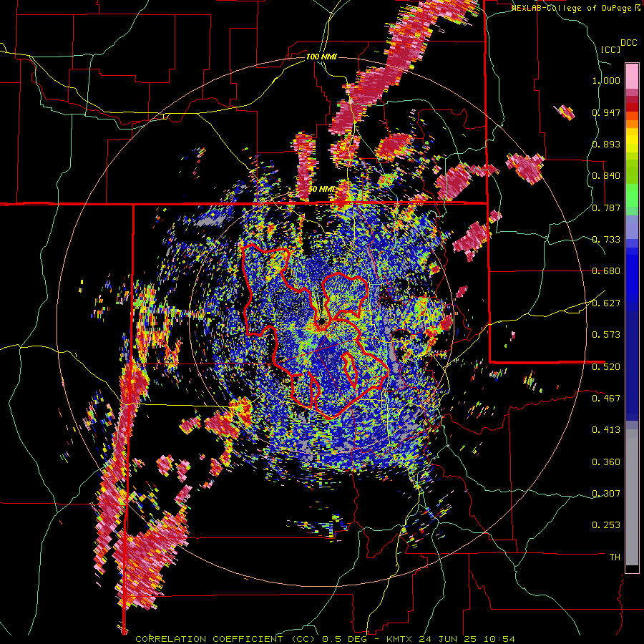Select the "0.253" color scale value
Screen dimensions: 644x644
pos(606,525)
